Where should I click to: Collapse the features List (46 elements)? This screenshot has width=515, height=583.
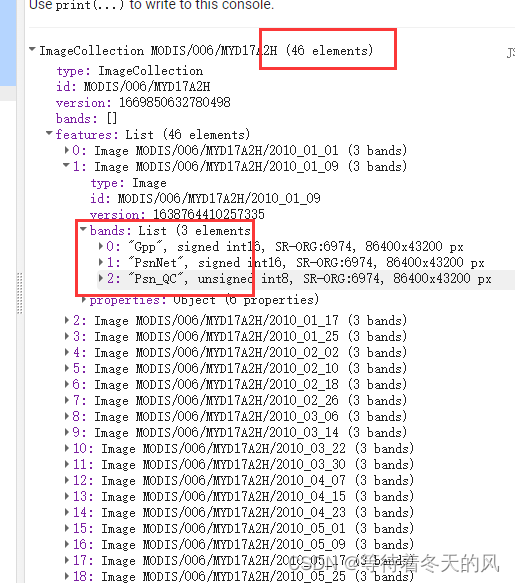pos(49,133)
